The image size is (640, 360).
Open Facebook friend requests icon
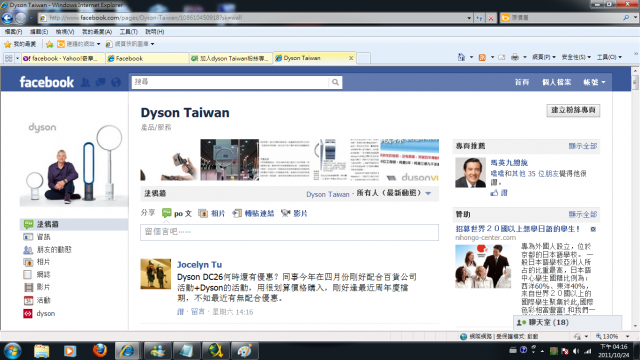coord(85,82)
